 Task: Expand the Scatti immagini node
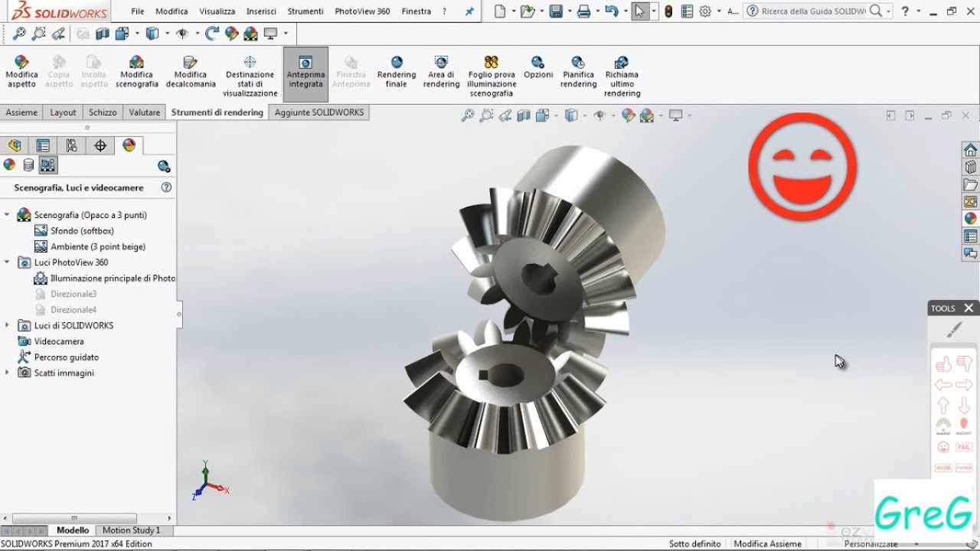pos(7,373)
